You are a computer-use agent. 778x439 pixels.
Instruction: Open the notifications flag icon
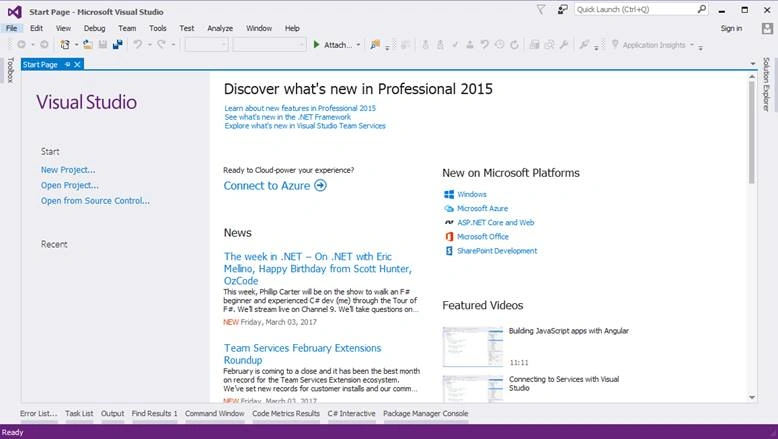point(541,9)
